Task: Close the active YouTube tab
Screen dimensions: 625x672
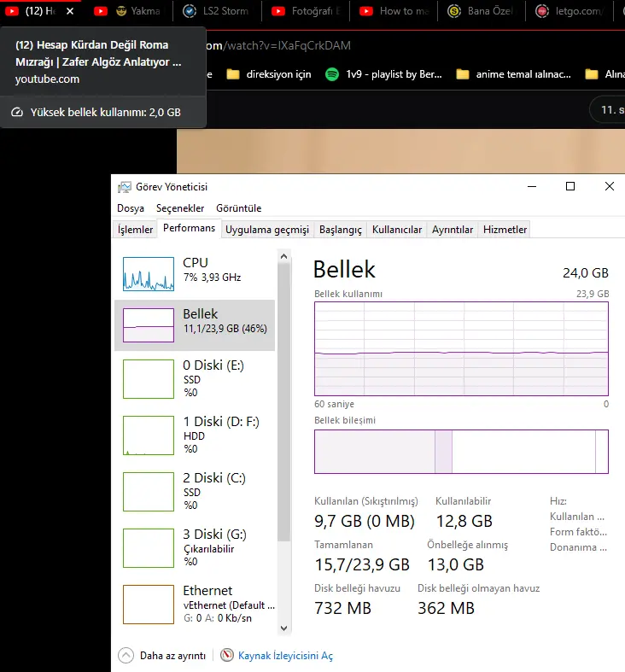Action: (x=70, y=11)
